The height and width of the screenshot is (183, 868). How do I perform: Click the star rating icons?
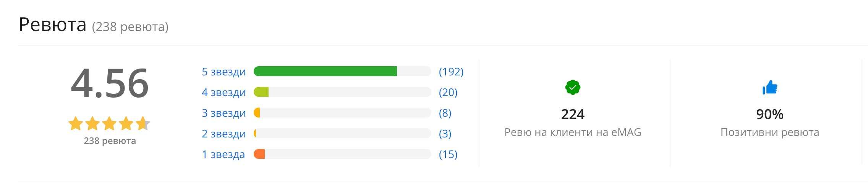tap(109, 124)
